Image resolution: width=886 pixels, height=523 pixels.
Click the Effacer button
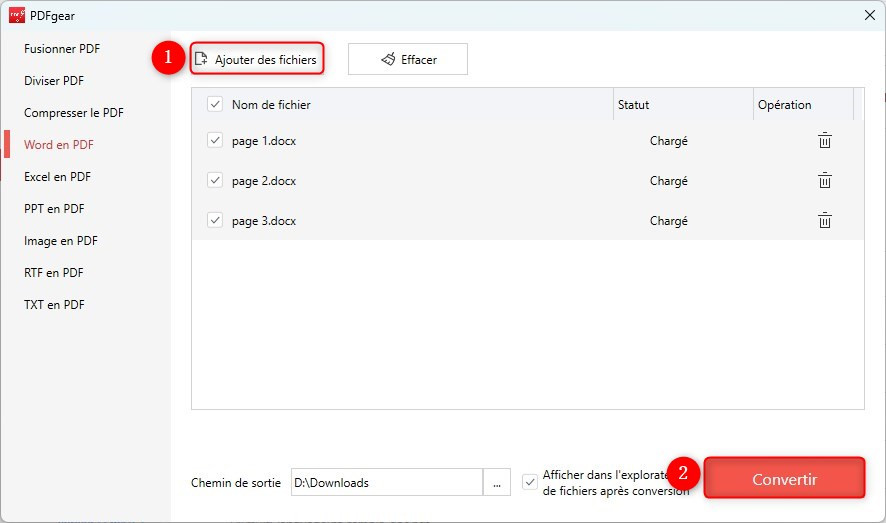coord(407,59)
